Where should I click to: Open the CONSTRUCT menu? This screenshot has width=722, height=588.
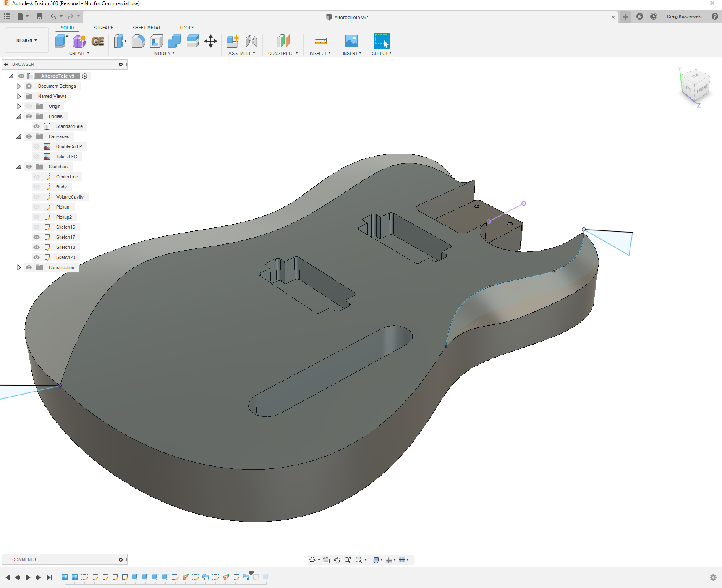pos(283,53)
